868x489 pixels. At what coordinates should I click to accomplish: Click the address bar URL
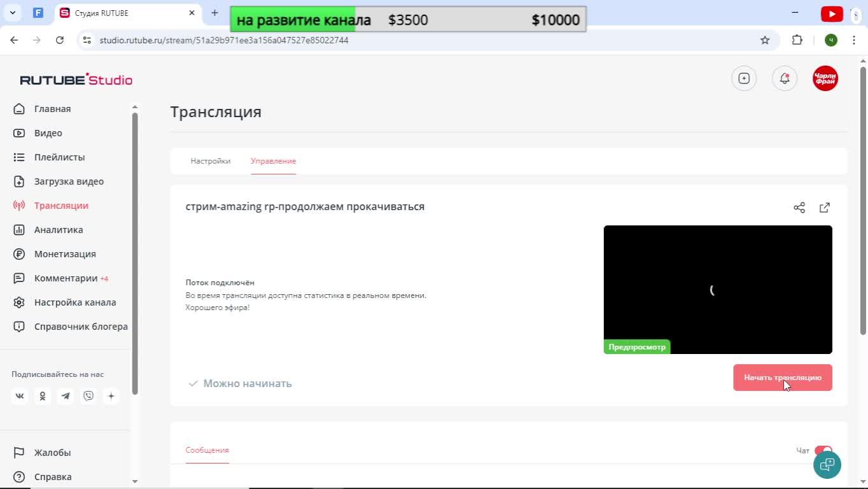click(224, 40)
